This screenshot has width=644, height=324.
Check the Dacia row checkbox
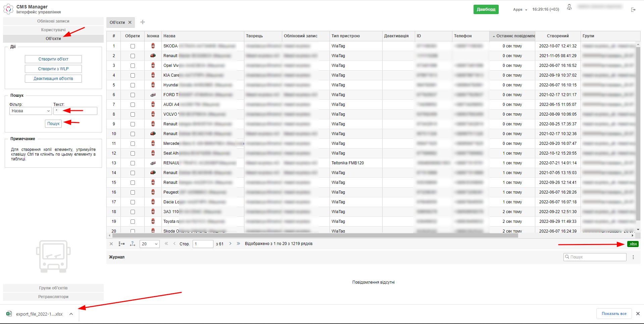[x=133, y=202]
